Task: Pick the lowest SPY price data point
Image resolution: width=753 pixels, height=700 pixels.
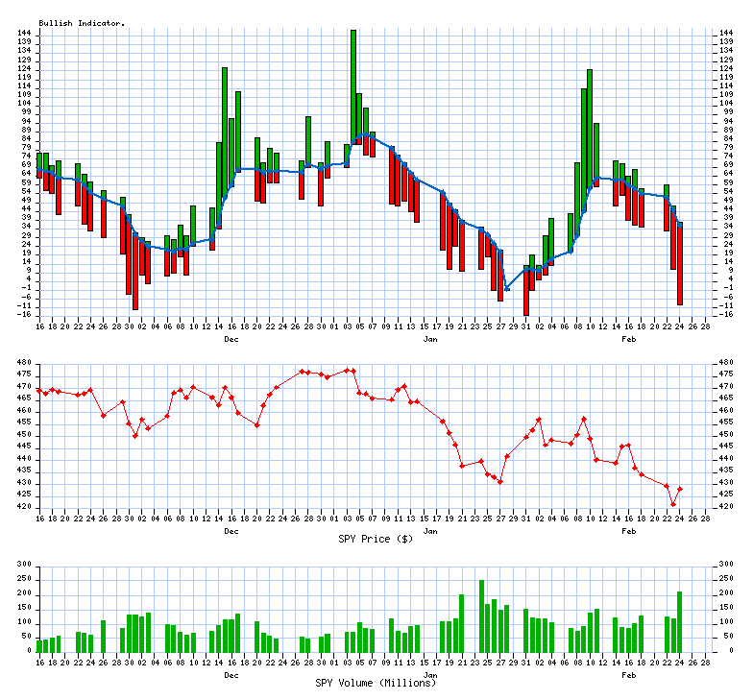Action: pos(673,504)
